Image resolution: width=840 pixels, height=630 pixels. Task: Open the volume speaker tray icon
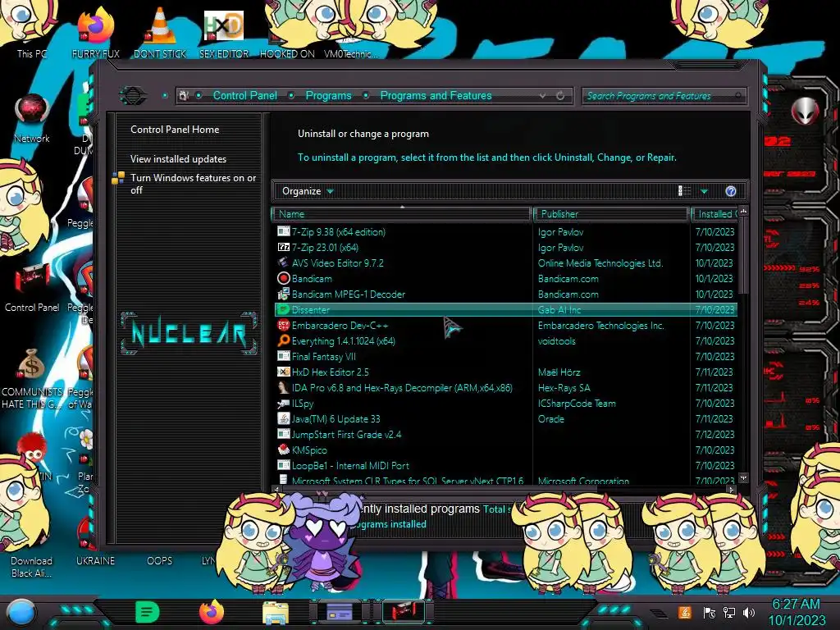(x=749, y=612)
